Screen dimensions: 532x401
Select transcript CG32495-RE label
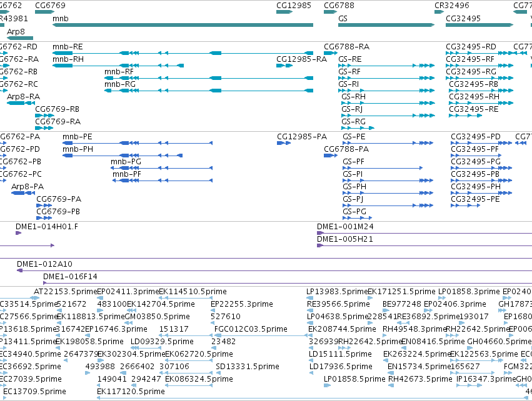coord(474,109)
